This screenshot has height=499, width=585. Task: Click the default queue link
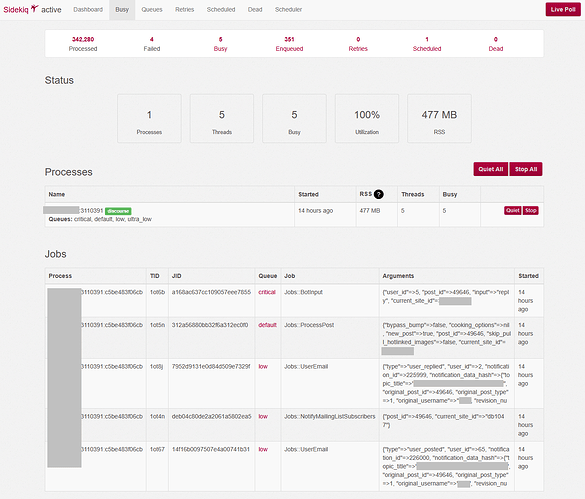tap(268, 325)
